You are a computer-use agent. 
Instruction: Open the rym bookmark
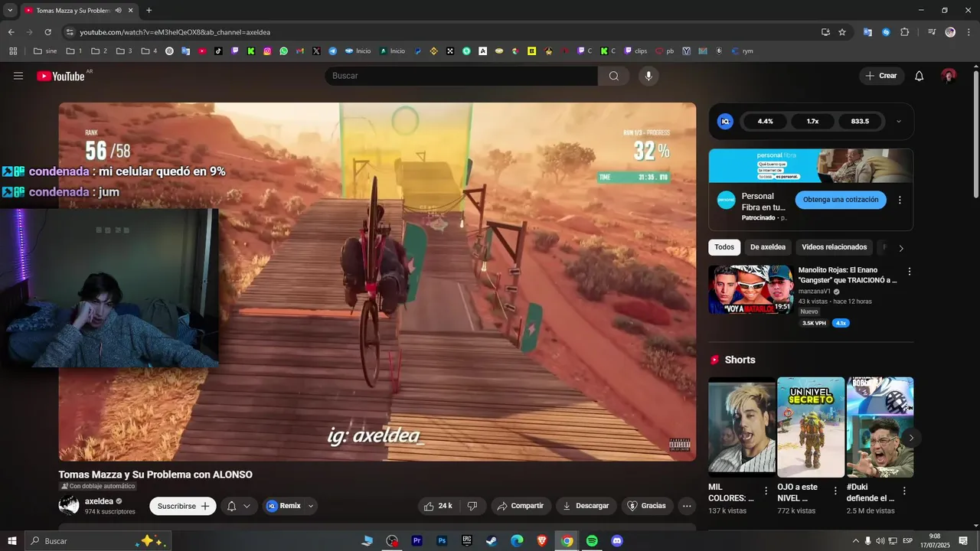coord(743,51)
